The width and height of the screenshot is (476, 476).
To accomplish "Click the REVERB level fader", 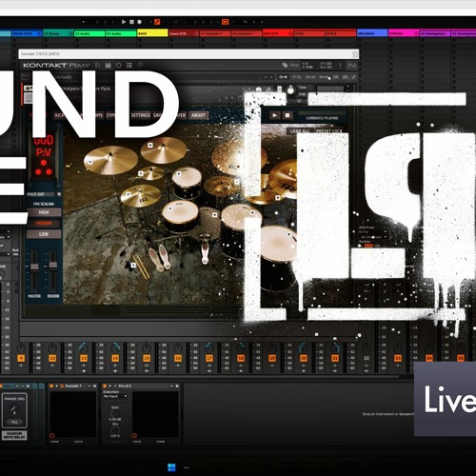I will coord(53,265).
